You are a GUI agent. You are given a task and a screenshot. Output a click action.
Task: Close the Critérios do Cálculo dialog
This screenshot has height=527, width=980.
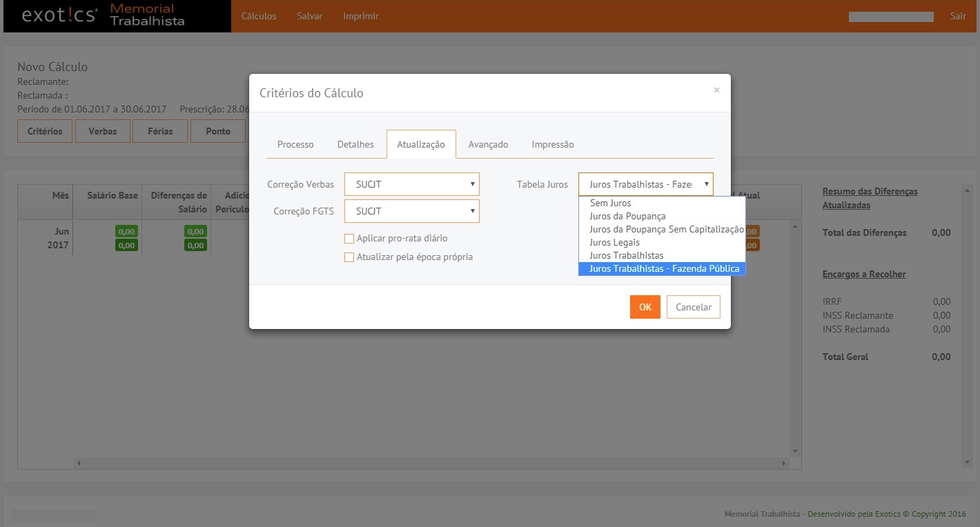pyautogui.click(x=716, y=90)
